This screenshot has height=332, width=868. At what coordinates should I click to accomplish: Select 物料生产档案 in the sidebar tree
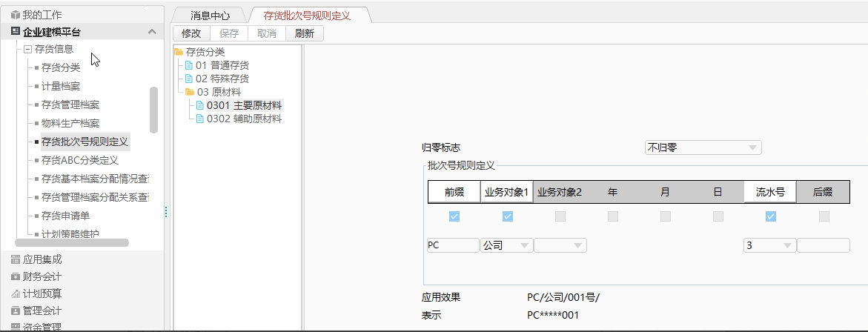pyautogui.click(x=70, y=124)
